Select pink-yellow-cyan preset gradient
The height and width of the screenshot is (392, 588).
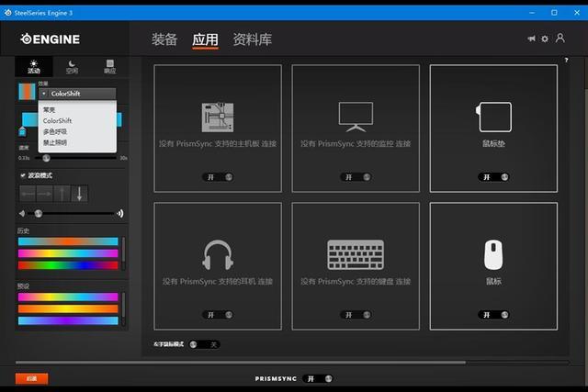tap(68, 297)
